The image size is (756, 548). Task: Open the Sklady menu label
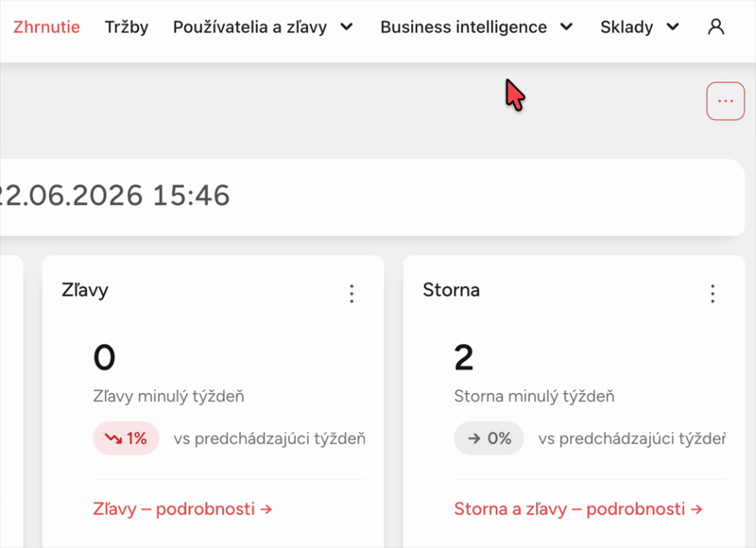coord(627,27)
